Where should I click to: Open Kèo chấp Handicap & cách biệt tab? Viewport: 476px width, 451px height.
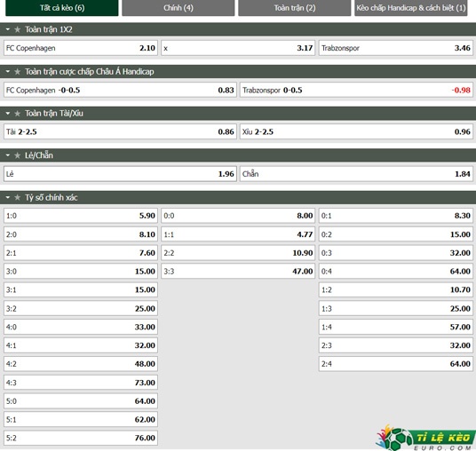coord(411,8)
